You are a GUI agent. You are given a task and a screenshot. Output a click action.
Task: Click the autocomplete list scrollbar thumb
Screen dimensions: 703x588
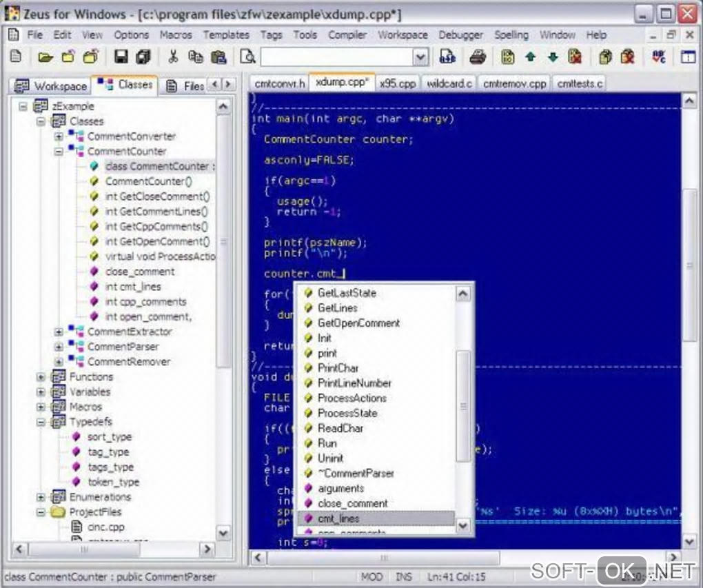point(463,406)
